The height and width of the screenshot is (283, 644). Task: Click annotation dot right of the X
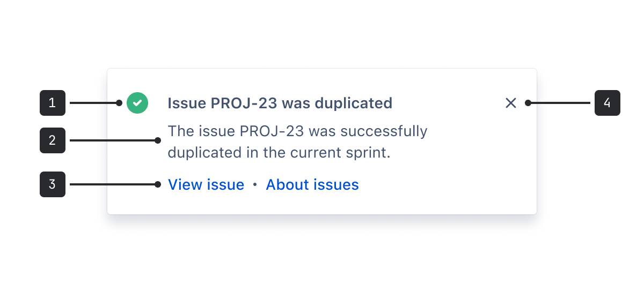tap(528, 103)
